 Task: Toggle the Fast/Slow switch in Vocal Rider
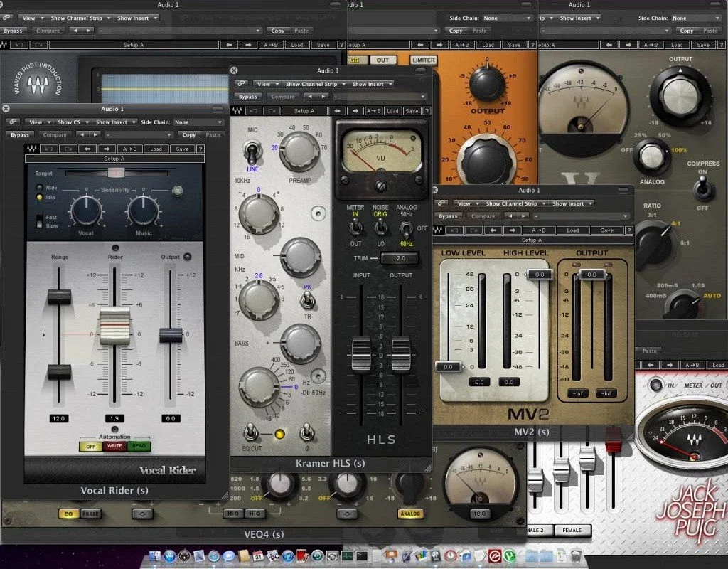40,221
